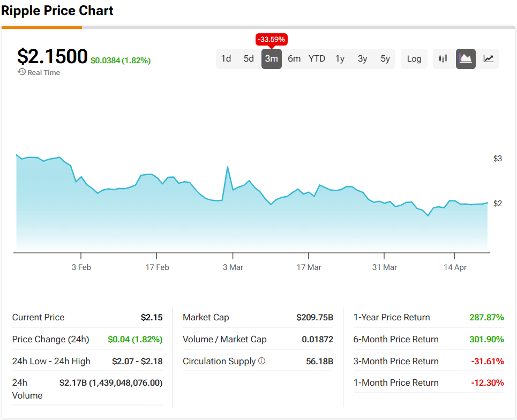Show the 5y price range
This screenshot has width=517, height=420.
pyautogui.click(x=385, y=59)
